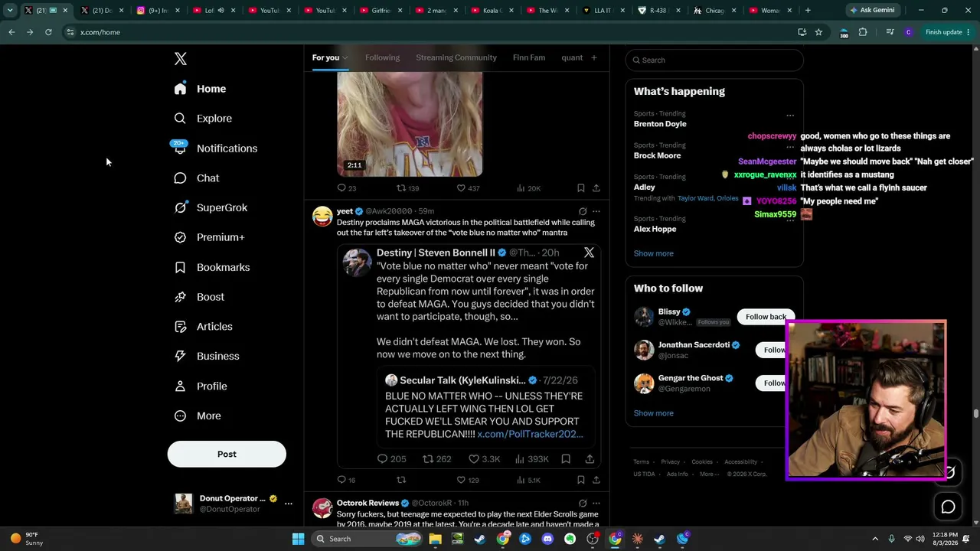Show more trends under What's happening
This screenshot has width=980, height=551.
pyautogui.click(x=654, y=253)
